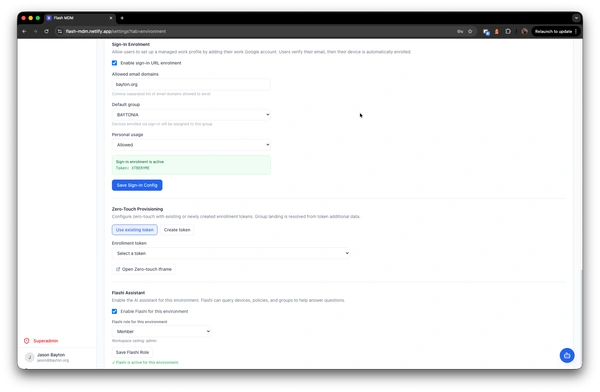Click the Superadmin shield icon
The width and height of the screenshot is (600, 392).
click(x=26, y=341)
